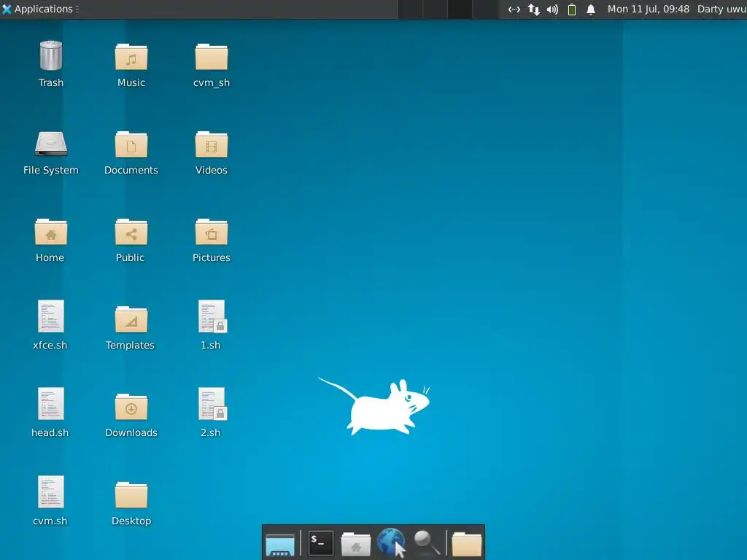Select the Documents folder icon
Viewport: 747px width, 560px height.
(131, 144)
